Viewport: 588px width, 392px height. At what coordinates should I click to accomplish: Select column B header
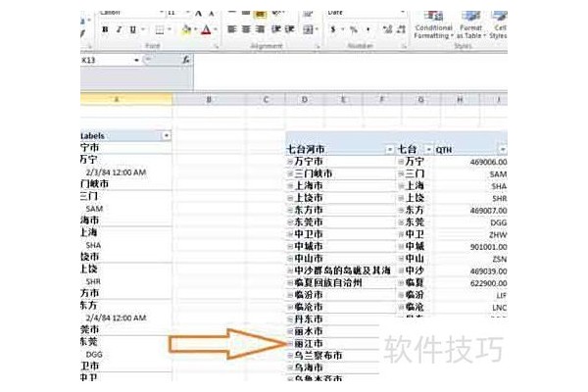[x=209, y=99]
